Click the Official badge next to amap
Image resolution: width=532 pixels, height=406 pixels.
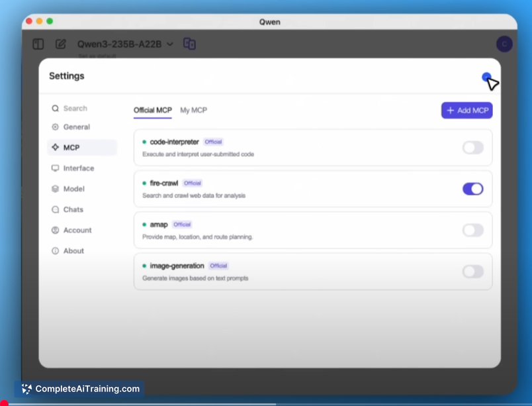(x=182, y=225)
